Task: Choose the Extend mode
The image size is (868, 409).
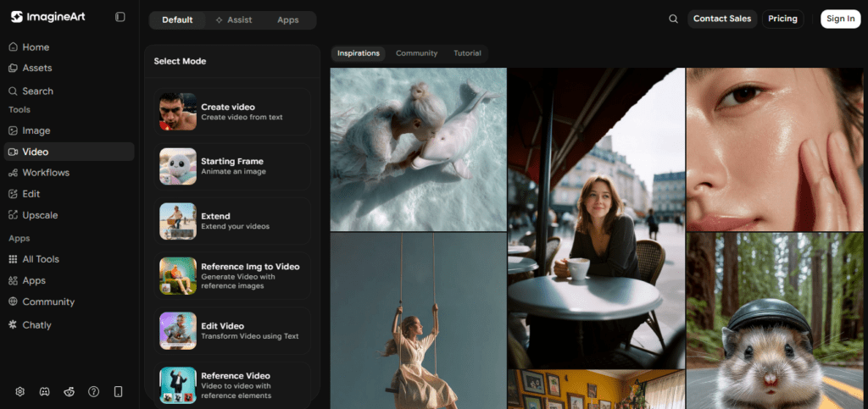Action: pos(232,221)
